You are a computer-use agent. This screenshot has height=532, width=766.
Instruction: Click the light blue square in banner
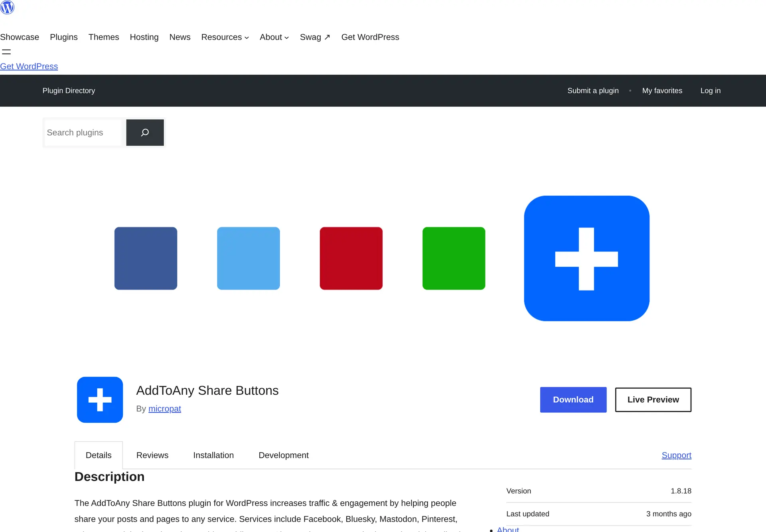(249, 258)
